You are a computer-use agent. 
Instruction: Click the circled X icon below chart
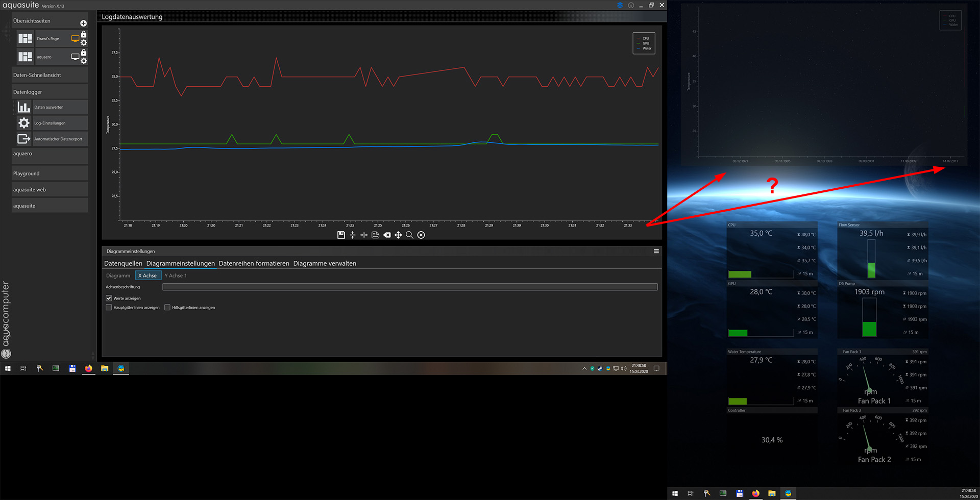point(421,235)
